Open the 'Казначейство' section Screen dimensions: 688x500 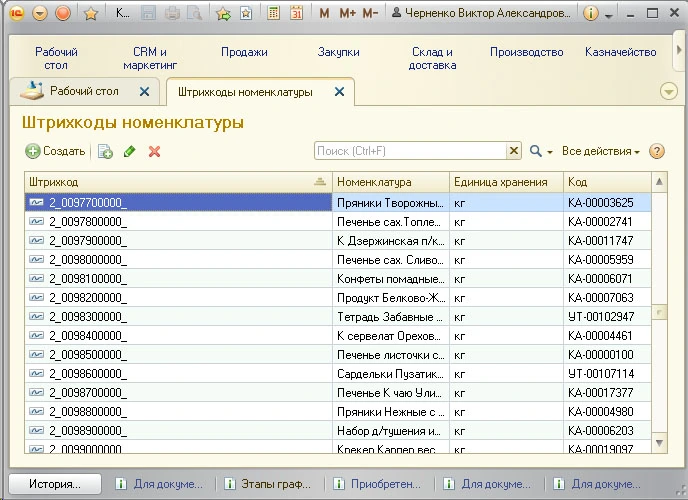pyautogui.click(x=622, y=52)
